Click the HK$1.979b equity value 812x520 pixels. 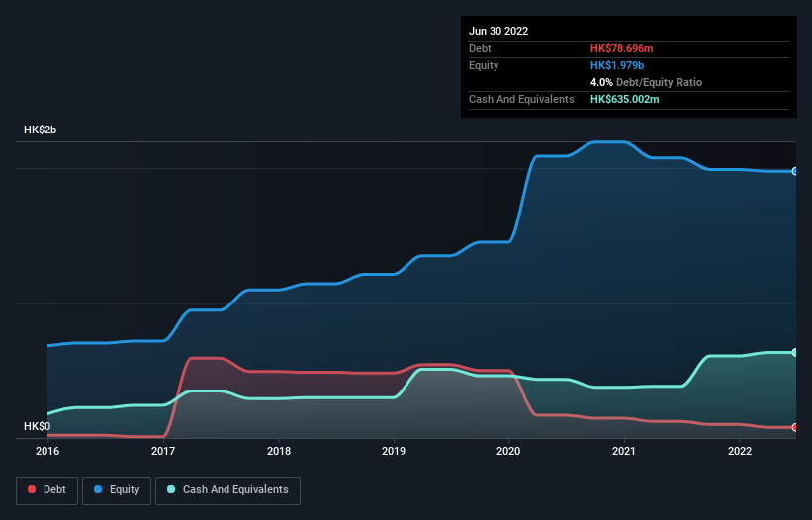617,65
